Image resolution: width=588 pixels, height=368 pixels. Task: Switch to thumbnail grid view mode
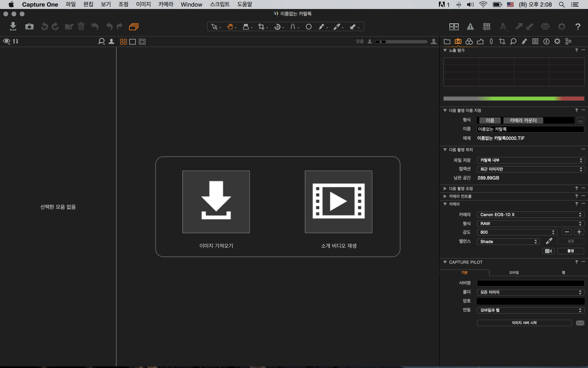123,42
